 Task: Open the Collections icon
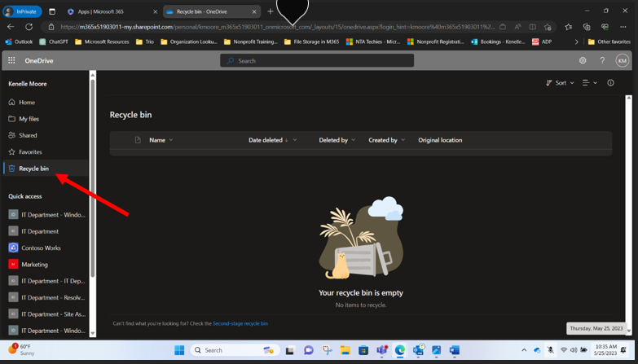click(587, 27)
